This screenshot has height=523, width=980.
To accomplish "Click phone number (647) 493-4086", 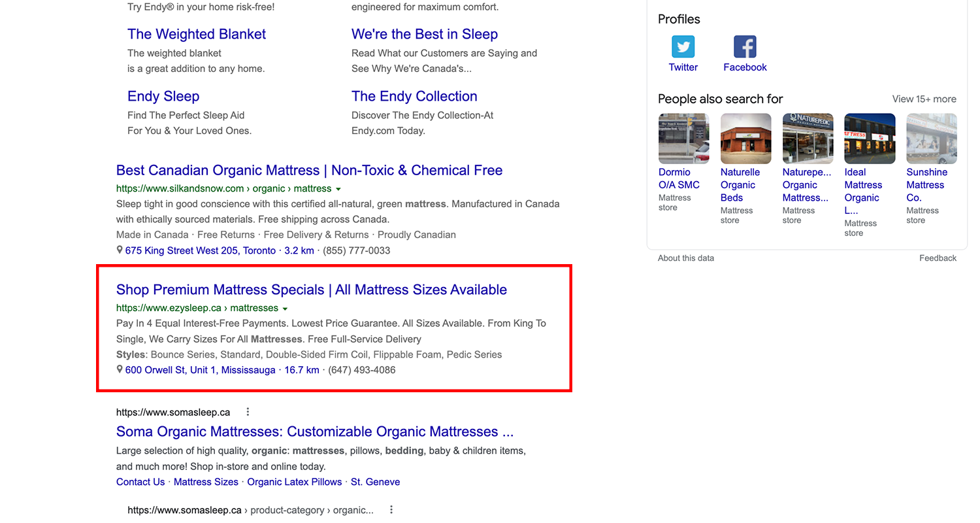I will point(362,370).
